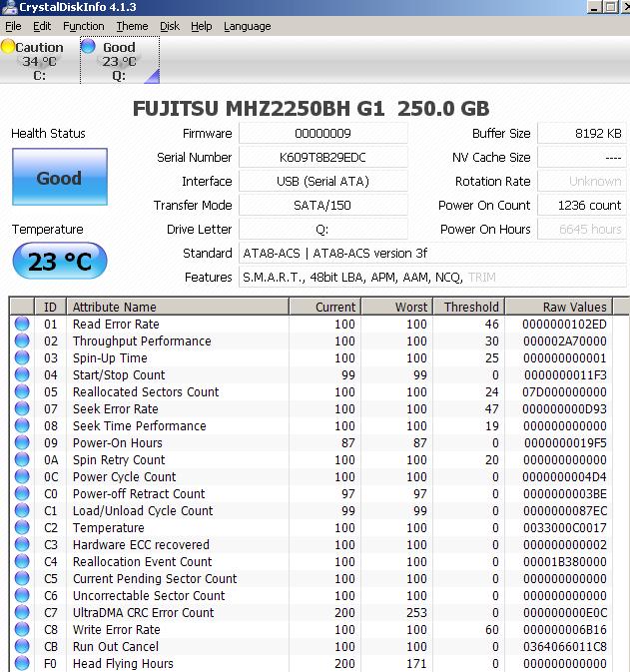Sort by Attribute Name column header
The height and width of the screenshot is (672, 630).
[178, 307]
